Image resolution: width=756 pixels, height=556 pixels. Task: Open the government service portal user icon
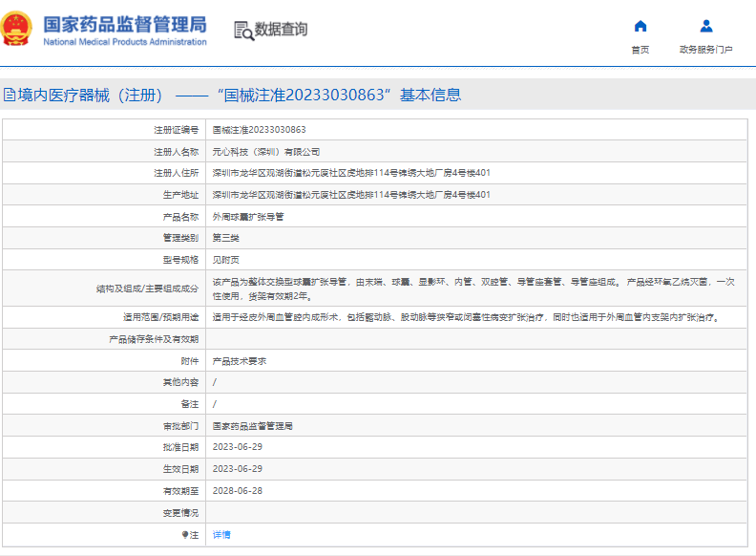(x=706, y=26)
